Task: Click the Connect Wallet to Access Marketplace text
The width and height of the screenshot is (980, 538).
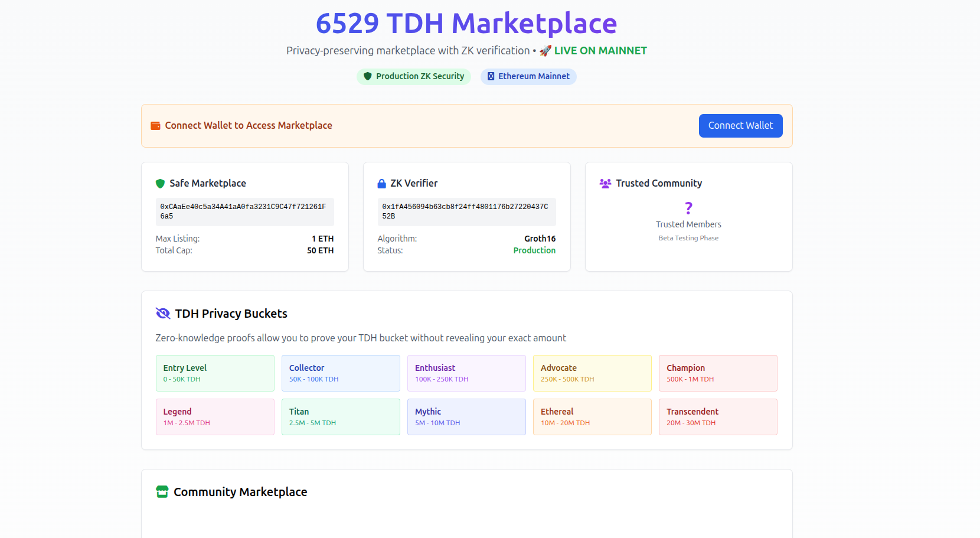Action: 249,126
